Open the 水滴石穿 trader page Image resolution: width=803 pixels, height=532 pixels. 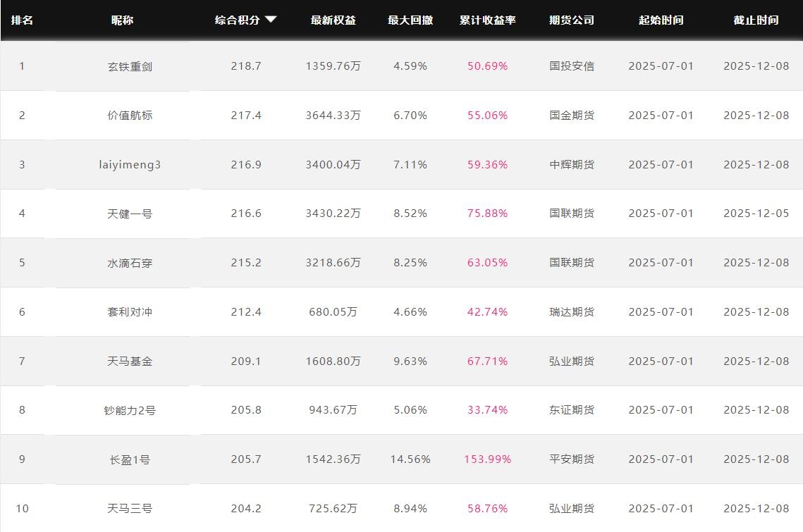(130, 263)
